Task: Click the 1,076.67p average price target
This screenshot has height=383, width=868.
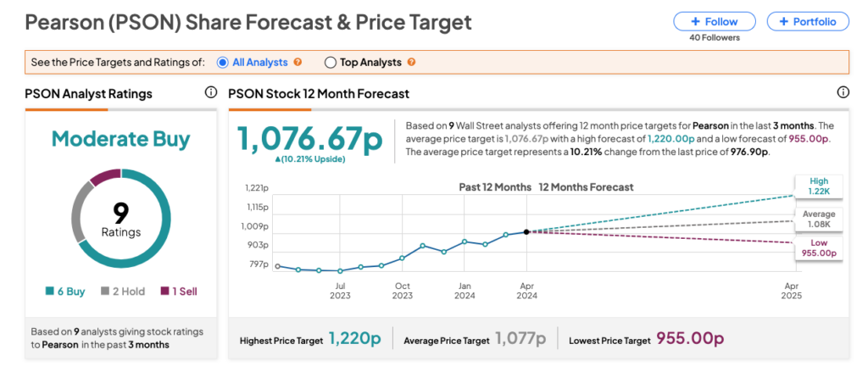Action: tap(310, 137)
